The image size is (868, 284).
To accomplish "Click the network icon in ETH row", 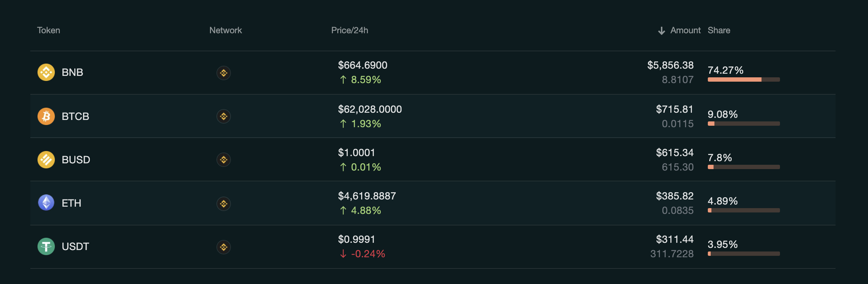I will coord(224,204).
